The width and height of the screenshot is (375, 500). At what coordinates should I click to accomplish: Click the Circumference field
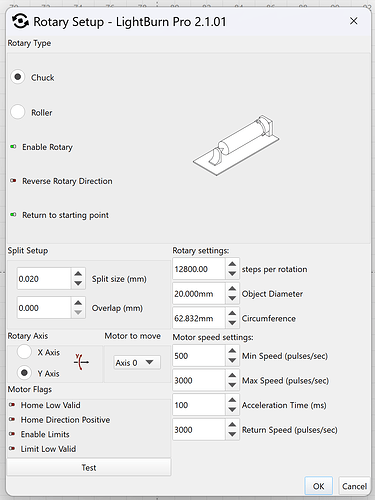tap(199, 318)
